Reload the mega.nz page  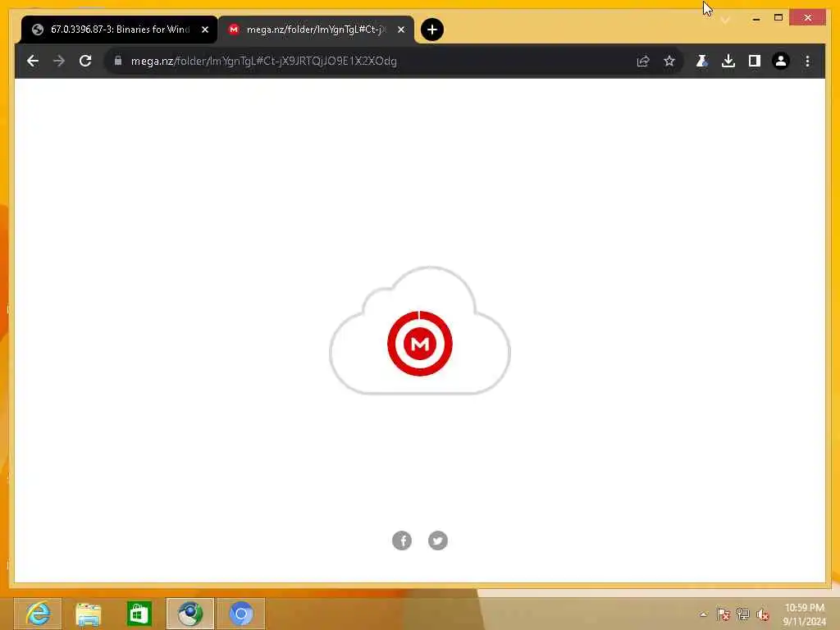[x=85, y=61]
